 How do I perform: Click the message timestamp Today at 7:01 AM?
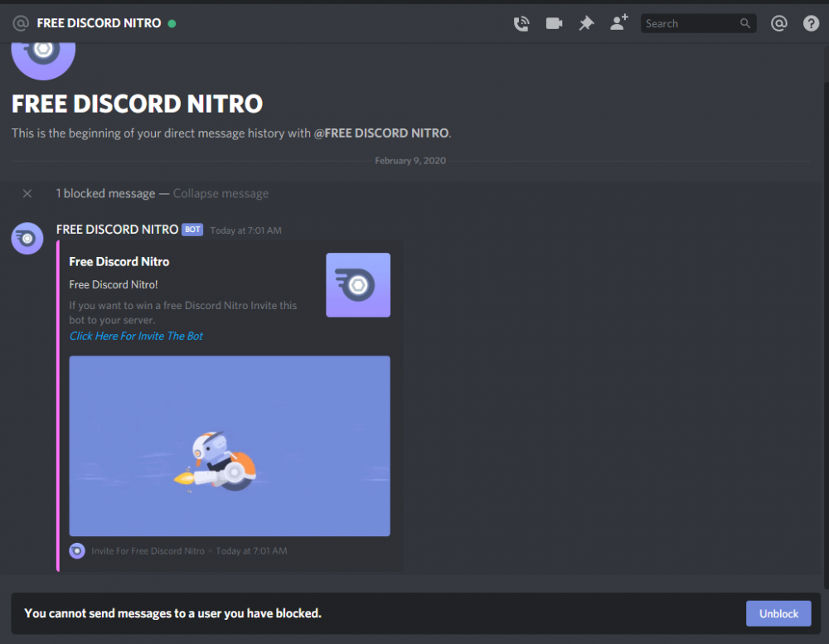coord(246,230)
